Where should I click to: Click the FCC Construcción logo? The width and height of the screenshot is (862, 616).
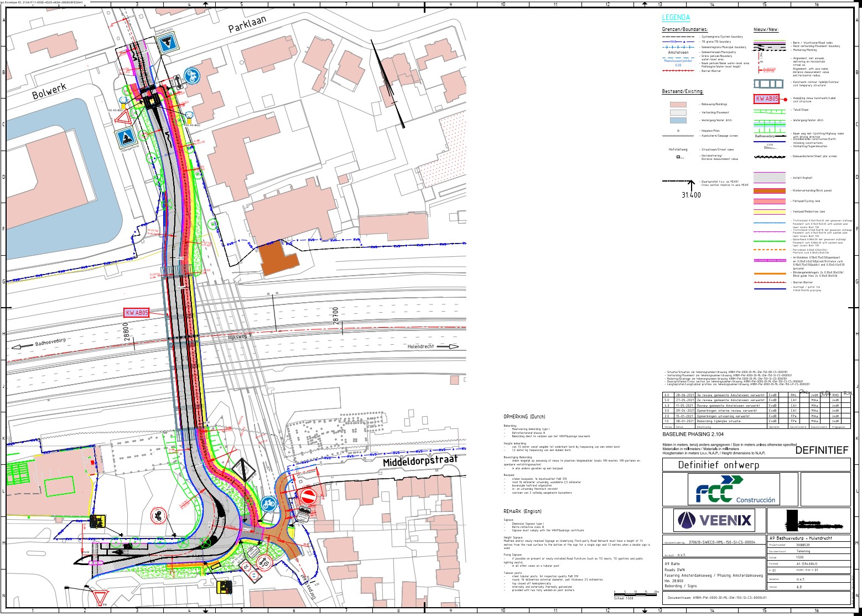click(x=733, y=490)
